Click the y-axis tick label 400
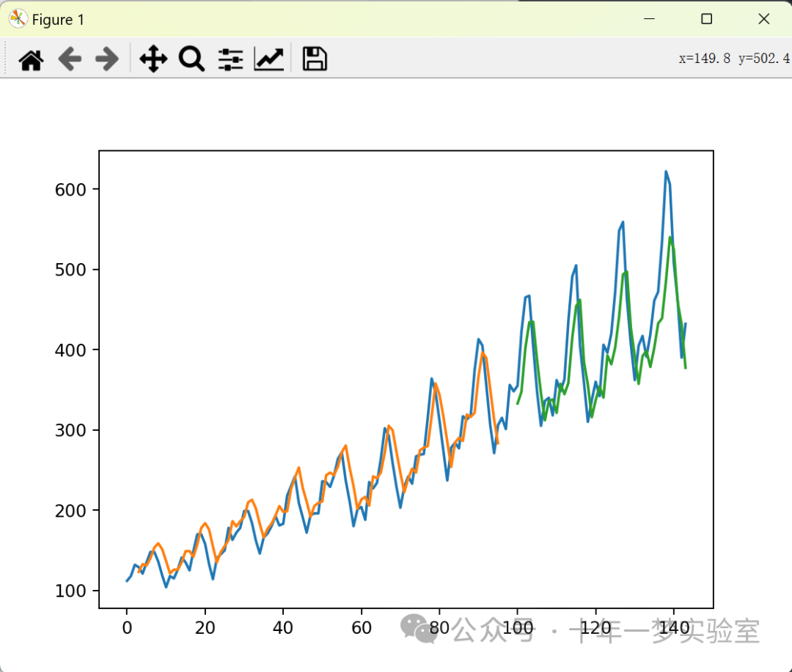 pos(70,350)
